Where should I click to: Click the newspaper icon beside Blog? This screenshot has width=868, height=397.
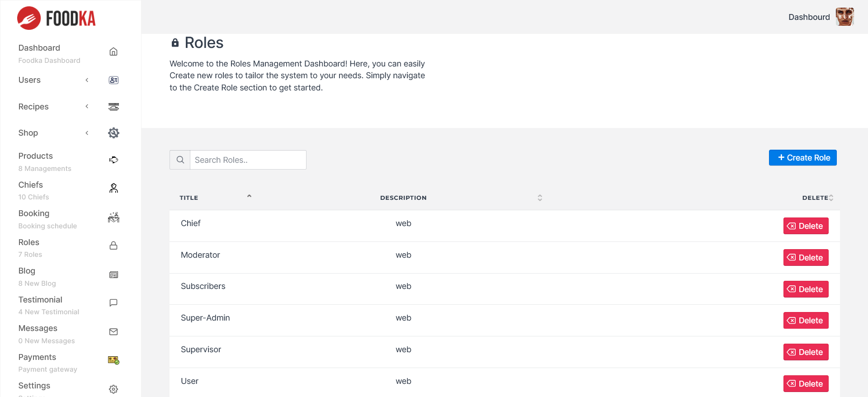(x=113, y=274)
